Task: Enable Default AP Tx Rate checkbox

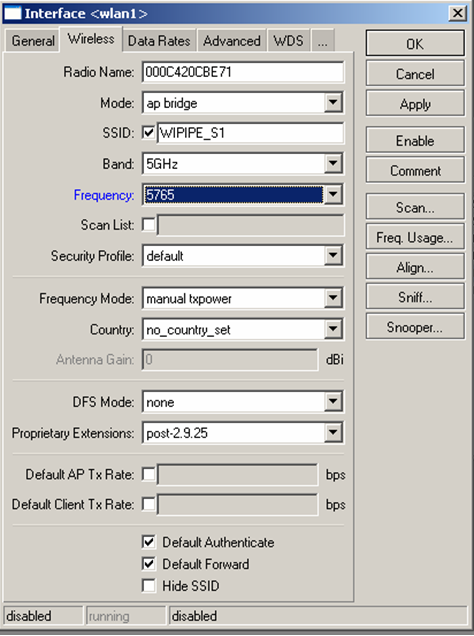Action: tap(148, 474)
